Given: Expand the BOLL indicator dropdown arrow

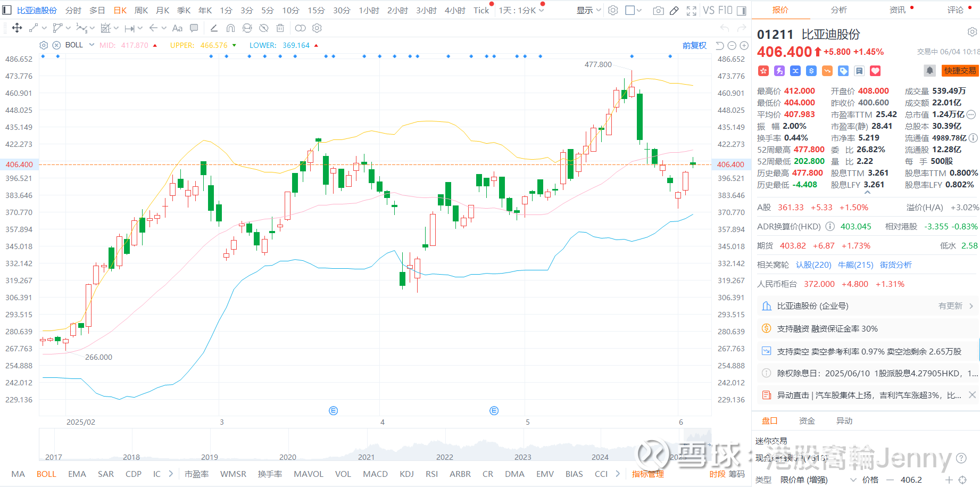Looking at the screenshot, I should 91,45.
